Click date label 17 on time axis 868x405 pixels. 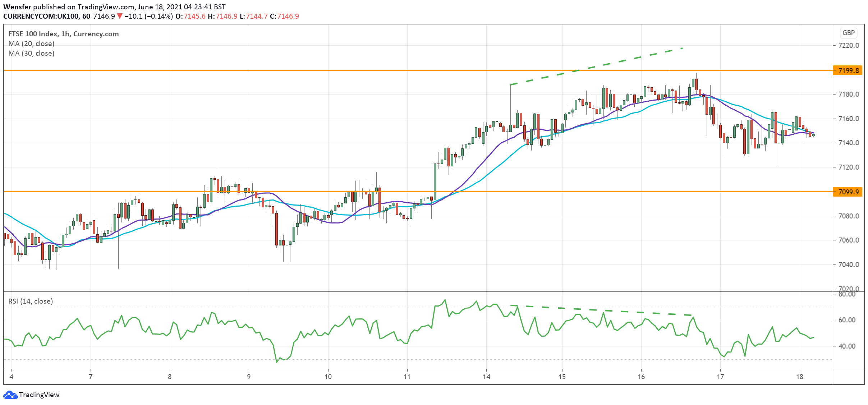pos(720,377)
